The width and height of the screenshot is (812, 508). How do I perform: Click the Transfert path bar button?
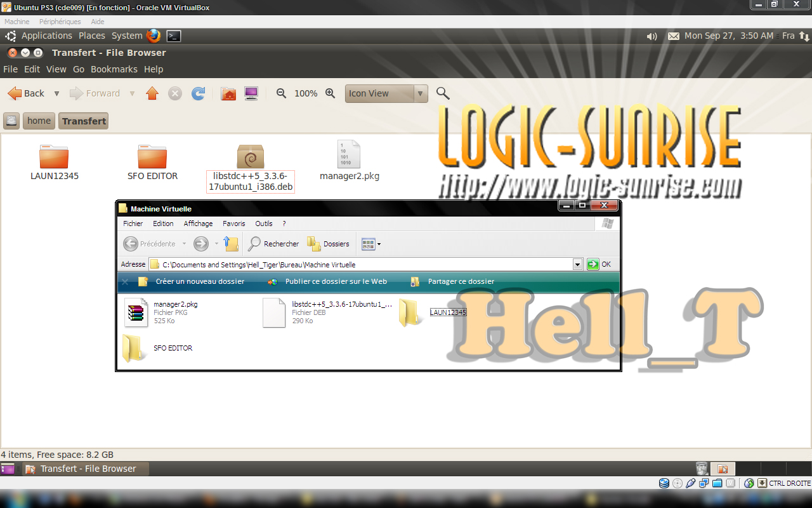[84, 121]
